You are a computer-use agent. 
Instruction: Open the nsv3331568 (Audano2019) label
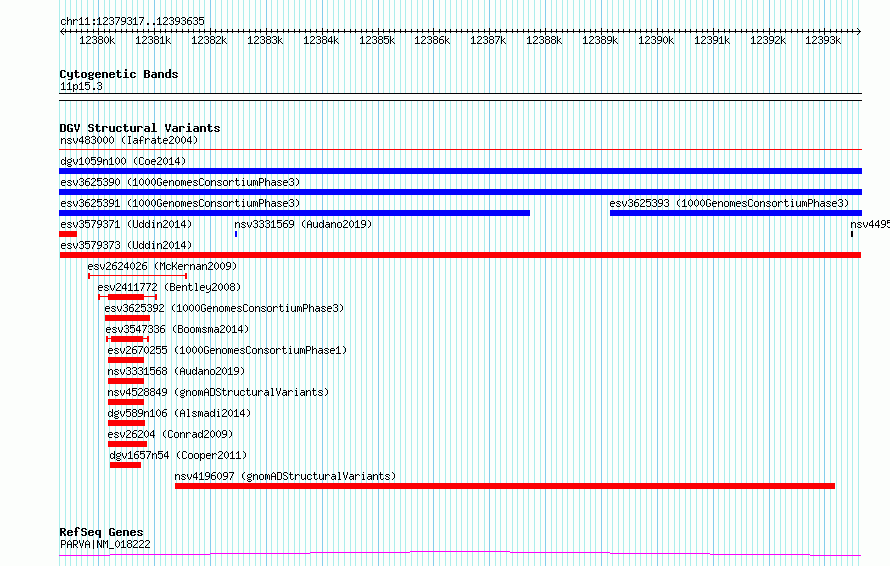176,371
